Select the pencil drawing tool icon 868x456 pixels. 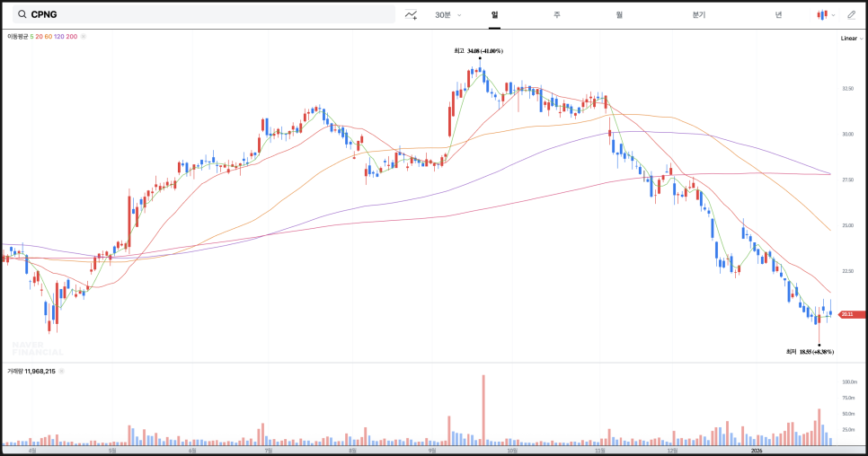[852, 14]
